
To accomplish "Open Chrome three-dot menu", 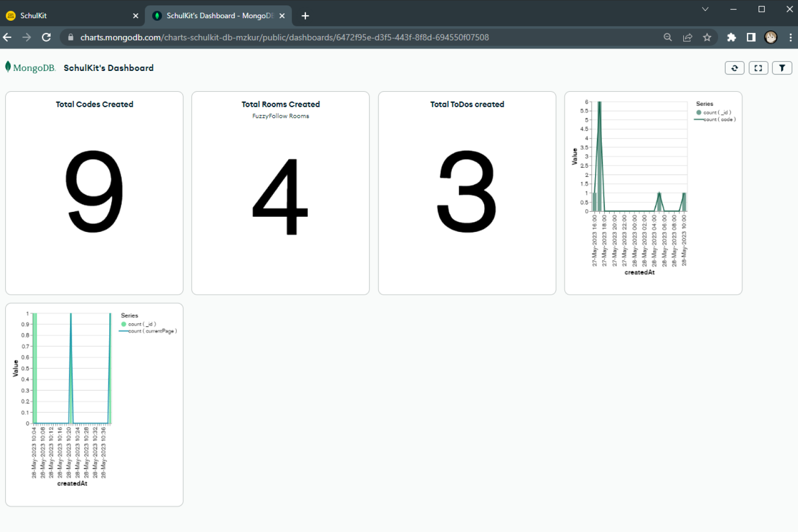I will (790, 37).
